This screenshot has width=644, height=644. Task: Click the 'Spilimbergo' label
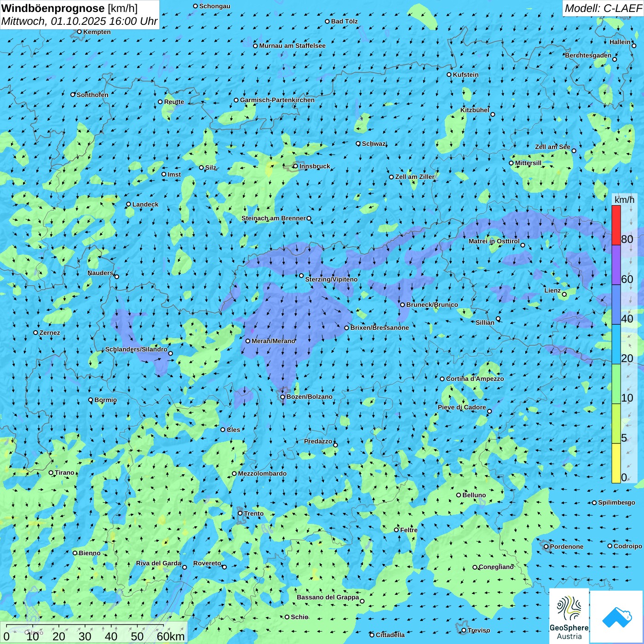point(616,502)
